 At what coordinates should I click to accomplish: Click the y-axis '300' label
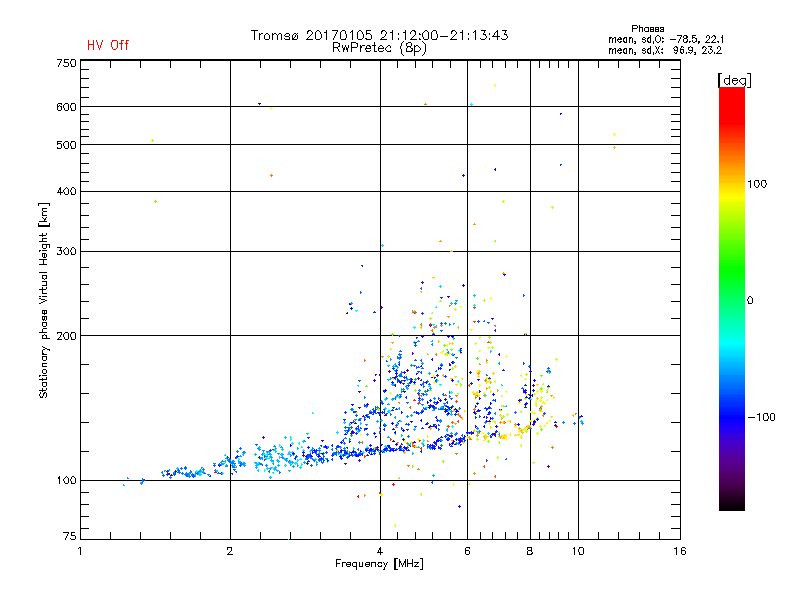tap(66, 252)
